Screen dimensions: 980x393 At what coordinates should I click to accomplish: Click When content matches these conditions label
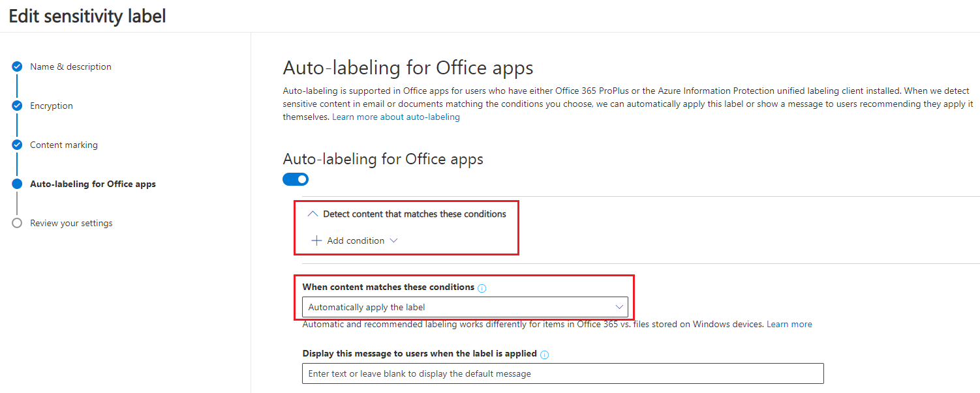[388, 287]
